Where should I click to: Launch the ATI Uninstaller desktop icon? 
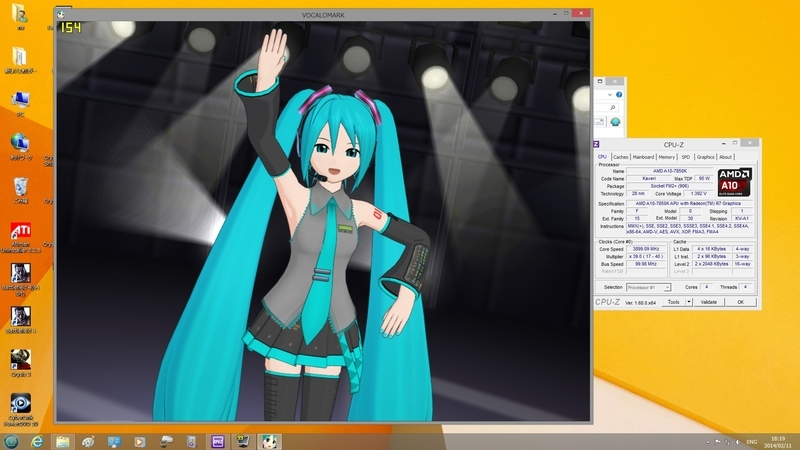[20, 236]
